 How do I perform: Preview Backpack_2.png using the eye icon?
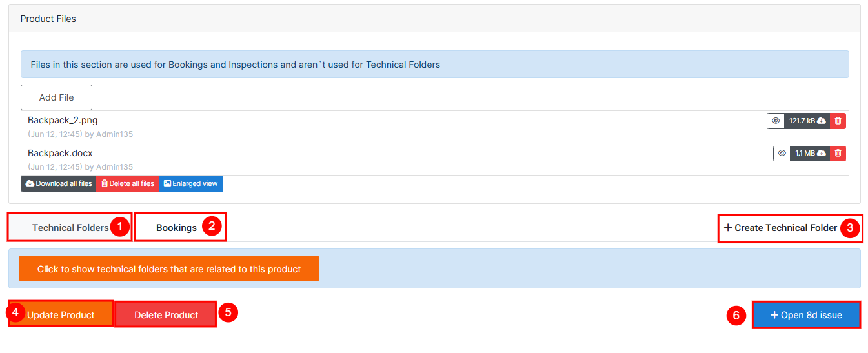tap(775, 121)
